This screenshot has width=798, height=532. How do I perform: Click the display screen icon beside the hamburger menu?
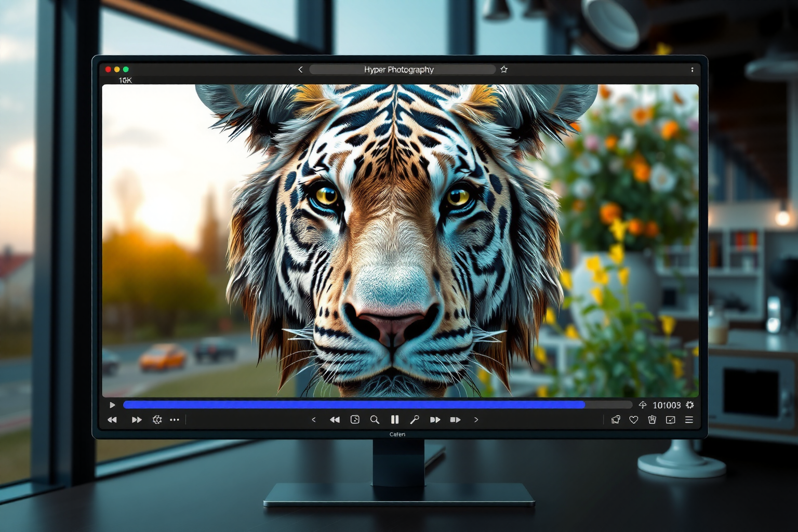(x=671, y=420)
